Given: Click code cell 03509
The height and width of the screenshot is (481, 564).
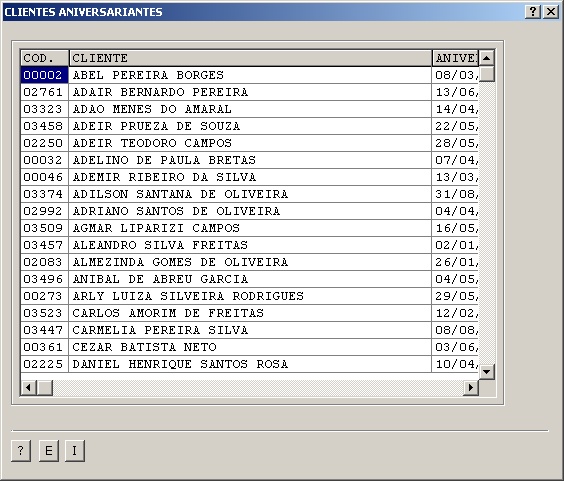Looking at the screenshot, I should (45, 228).
